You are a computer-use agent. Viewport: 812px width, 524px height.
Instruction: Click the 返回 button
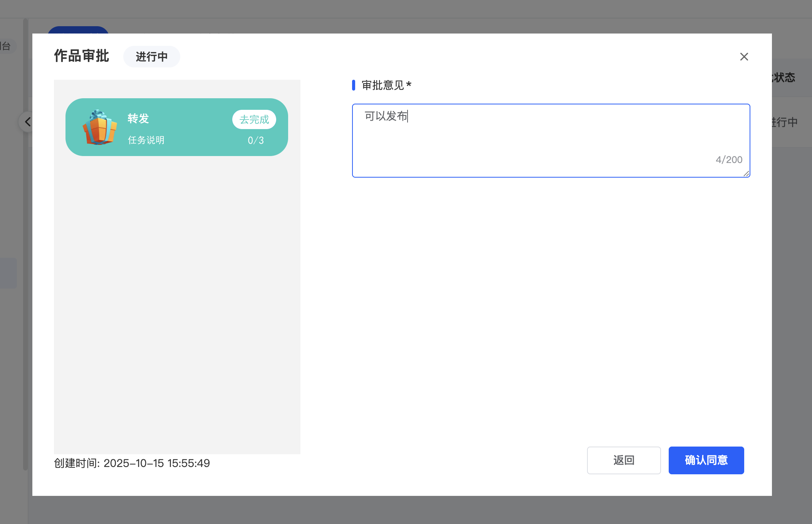[623, 460]
